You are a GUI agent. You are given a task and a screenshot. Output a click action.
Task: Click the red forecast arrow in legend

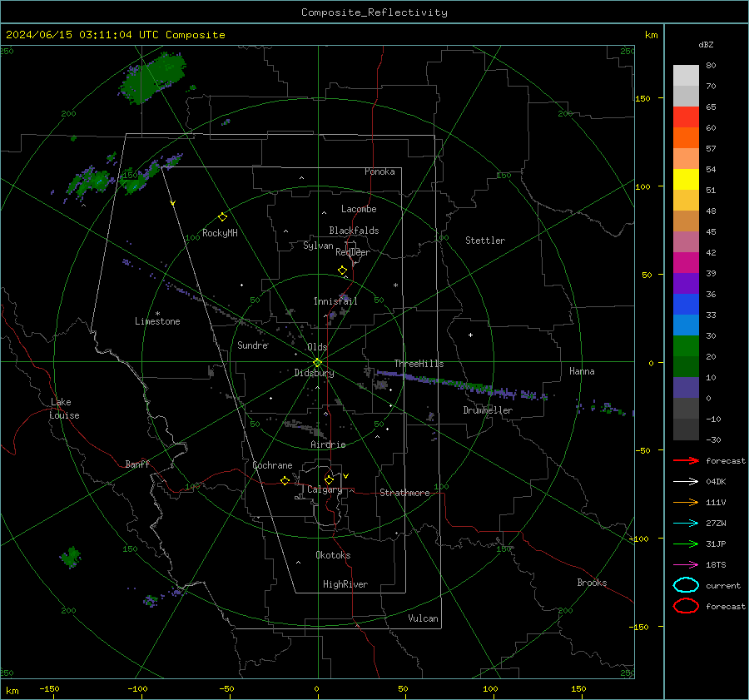[686, 460]
